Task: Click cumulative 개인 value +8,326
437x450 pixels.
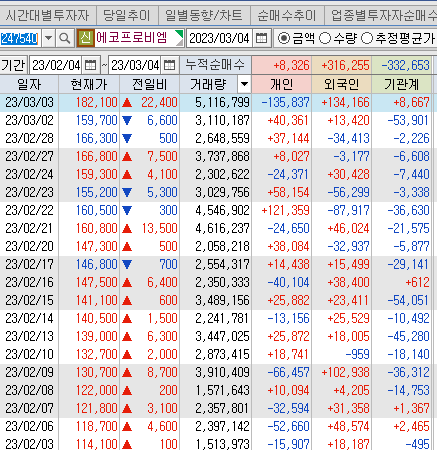Action: coord(291,65)
